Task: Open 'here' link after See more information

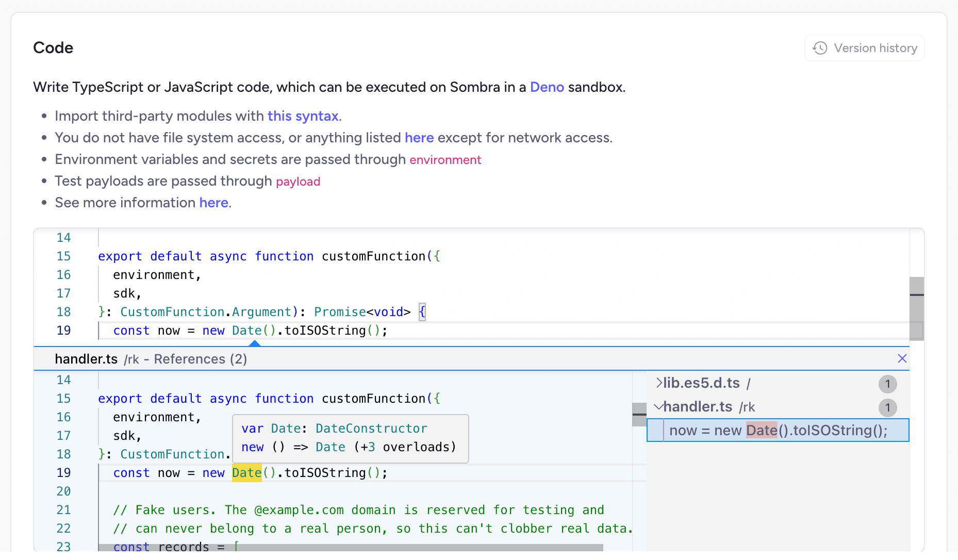Action: pos(213,203)
